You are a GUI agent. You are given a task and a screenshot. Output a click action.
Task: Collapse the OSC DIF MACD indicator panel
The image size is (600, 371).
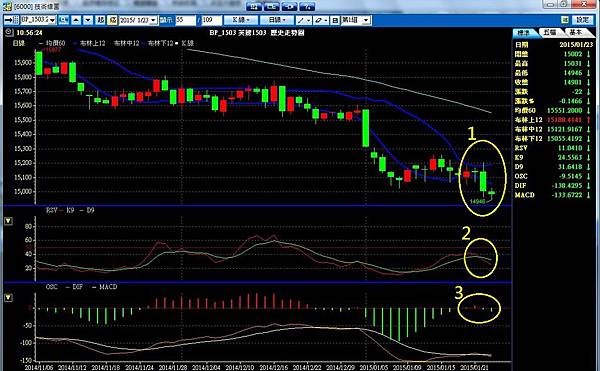pyautogui.click(x=8, y=298)
